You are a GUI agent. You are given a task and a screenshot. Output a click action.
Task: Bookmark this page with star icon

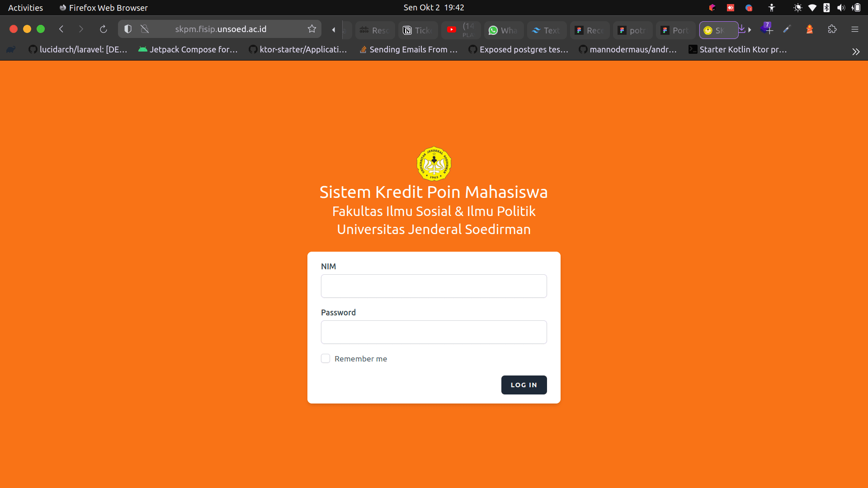(x=312, y=29)
